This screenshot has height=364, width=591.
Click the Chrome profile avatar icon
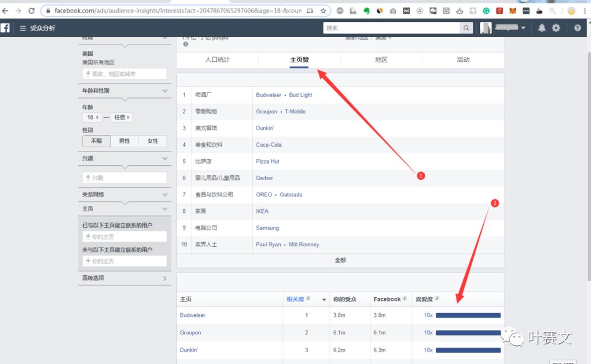(572, 11)
